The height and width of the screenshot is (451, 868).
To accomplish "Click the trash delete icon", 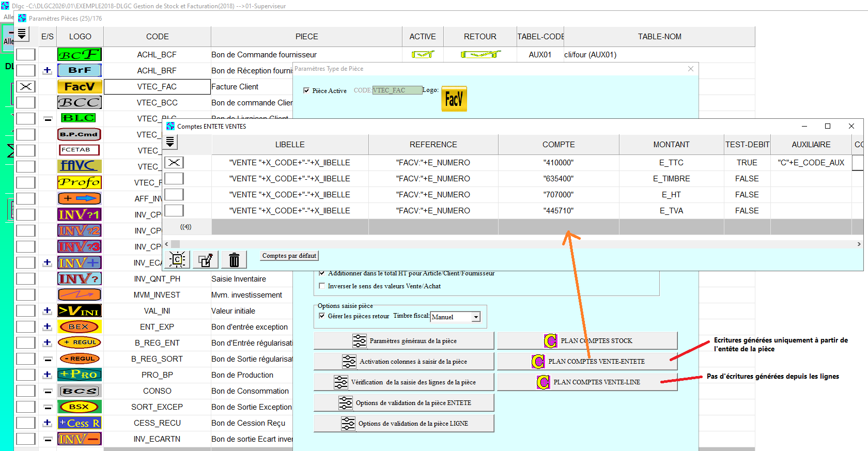I will (234, 259).
